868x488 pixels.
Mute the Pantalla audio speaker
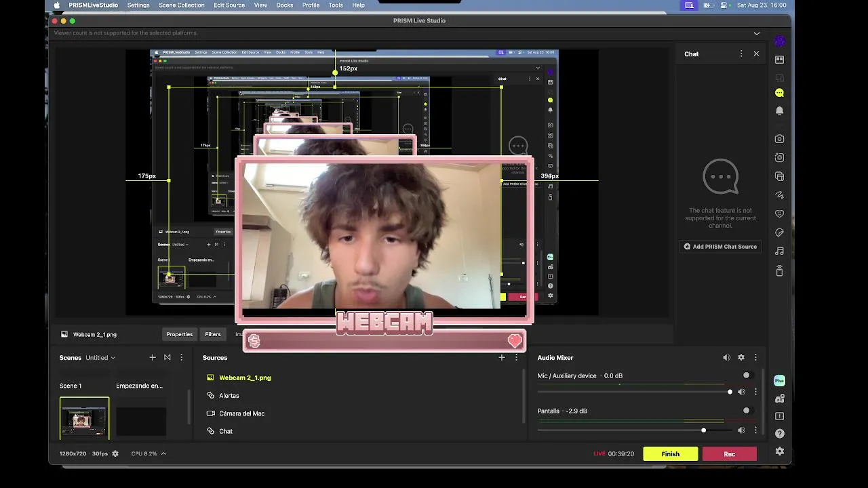(741, 430)
